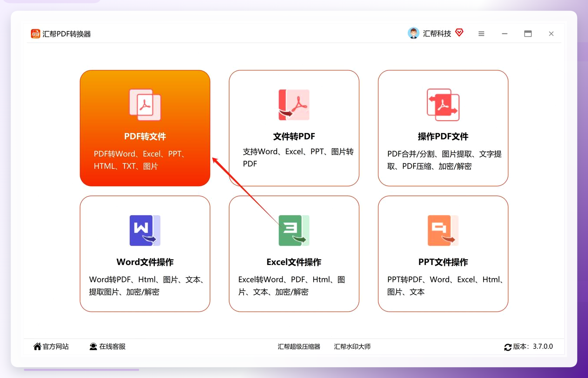The image size is (588, 378).
Task: Click the Word转PDF、Html description text
Action: (x=147, y=286)
